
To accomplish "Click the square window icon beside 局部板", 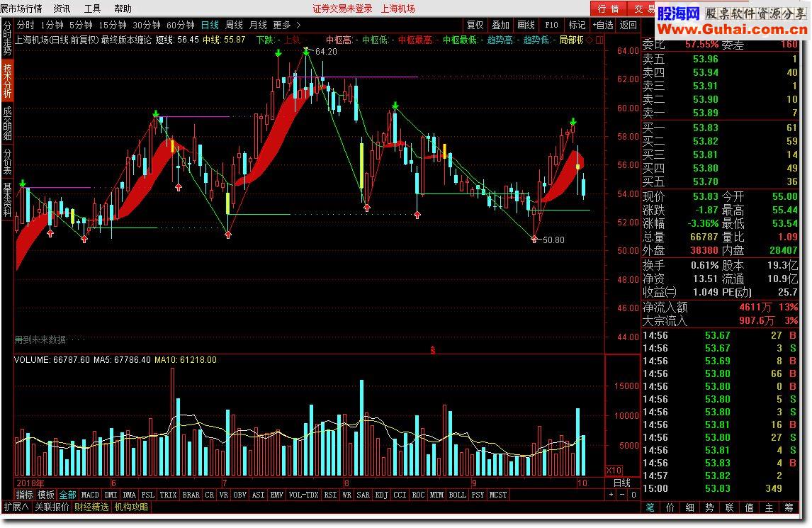I will click(x=599, y=40).
